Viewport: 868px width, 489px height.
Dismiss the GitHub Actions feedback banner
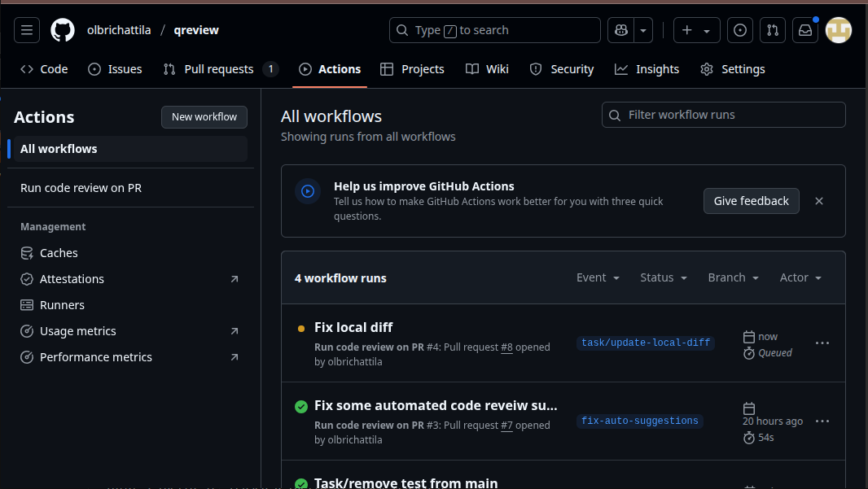[x=819, y=201]
